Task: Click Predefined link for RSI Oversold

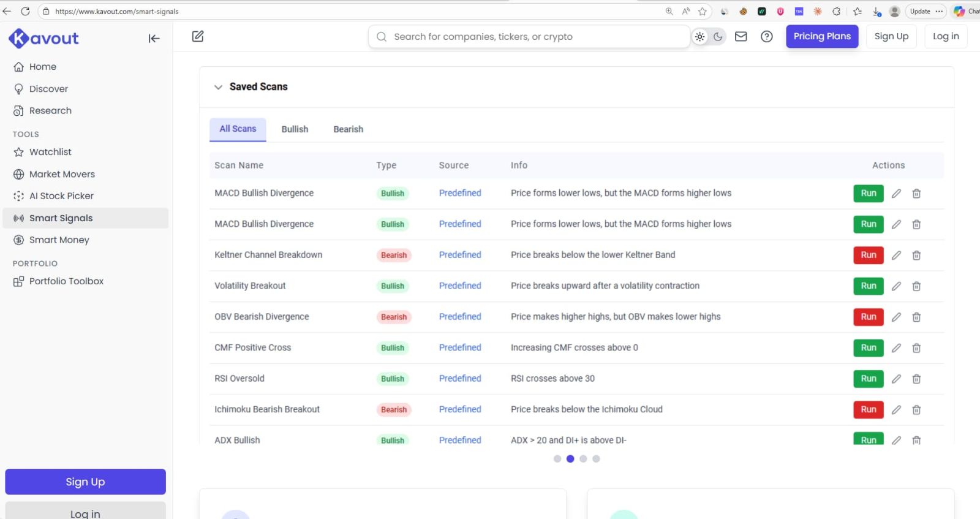Action: 460,379
